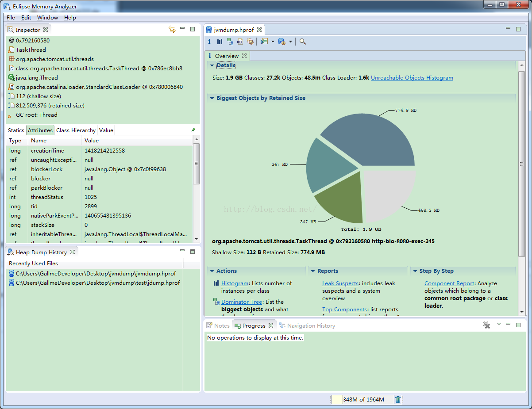Open the Progress view menu triangle

click(499, 324)
